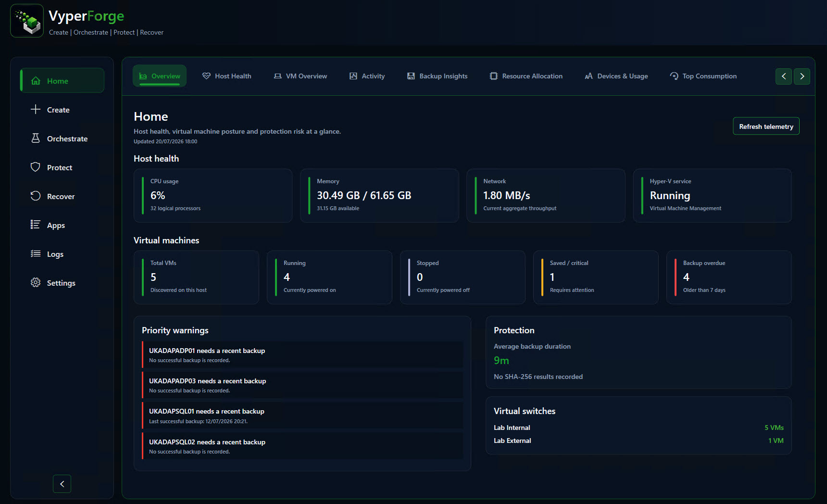Click the Saved / critical card
The image size is (827, 504).
tap(596, 277)
